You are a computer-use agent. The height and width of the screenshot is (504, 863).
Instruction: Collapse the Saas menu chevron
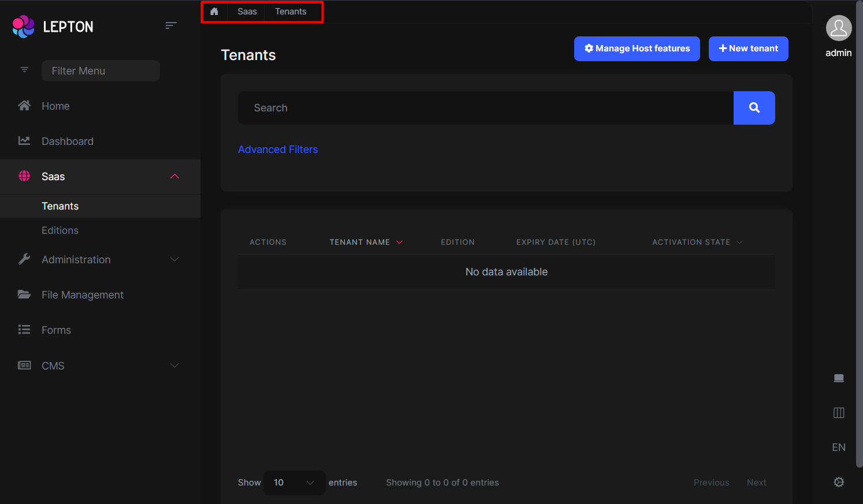(x=174, y=177)
